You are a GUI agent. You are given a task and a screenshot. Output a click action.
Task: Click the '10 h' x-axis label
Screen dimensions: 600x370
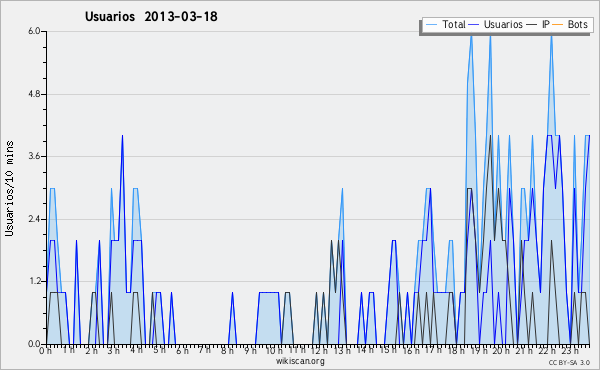point(274,350)
